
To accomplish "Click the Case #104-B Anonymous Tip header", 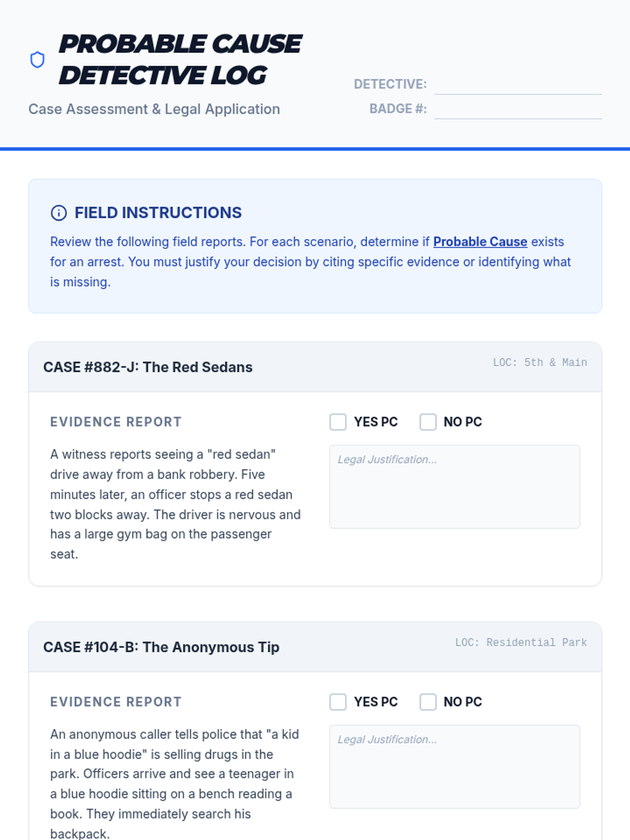I will click(161, 647).
